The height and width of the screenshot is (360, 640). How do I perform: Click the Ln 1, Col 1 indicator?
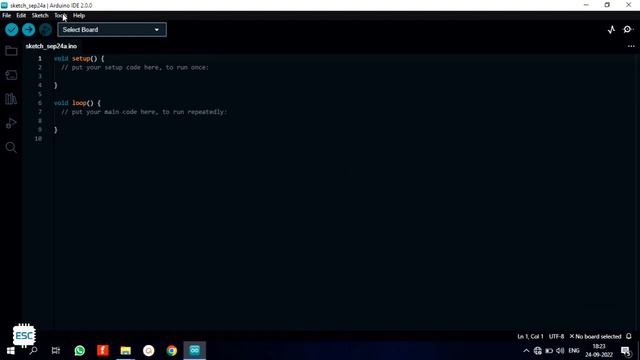(530, 336)
